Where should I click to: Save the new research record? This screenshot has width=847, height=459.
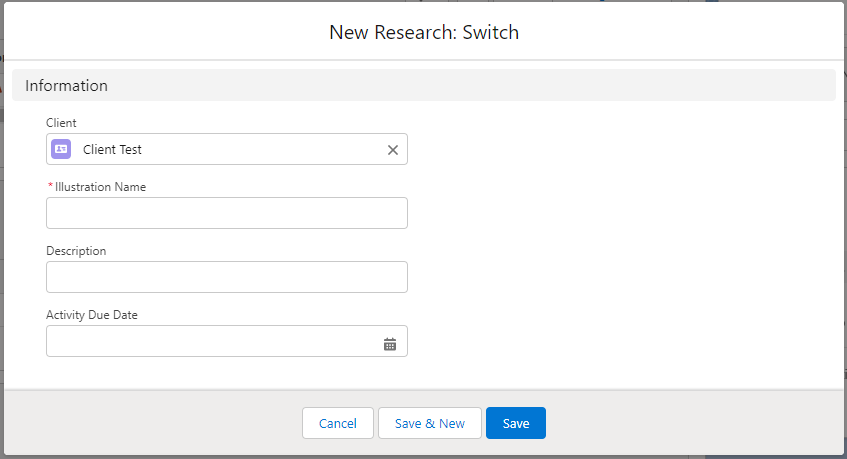pyautogui.click(x=516, y=423)
